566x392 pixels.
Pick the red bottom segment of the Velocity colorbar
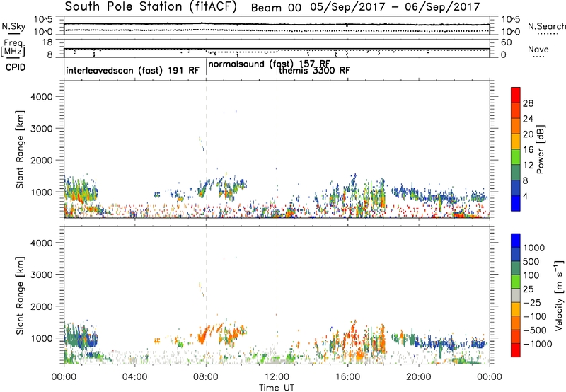pos(516,350)
